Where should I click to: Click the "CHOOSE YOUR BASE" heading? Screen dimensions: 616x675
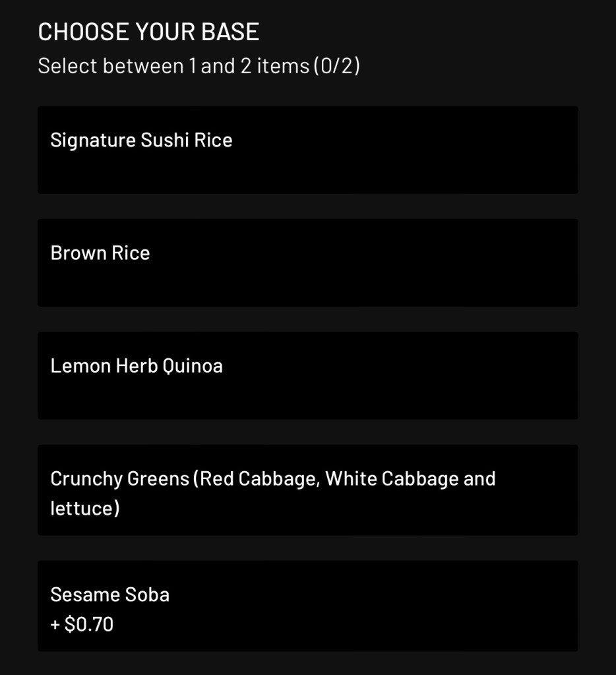tap(148, 32)
